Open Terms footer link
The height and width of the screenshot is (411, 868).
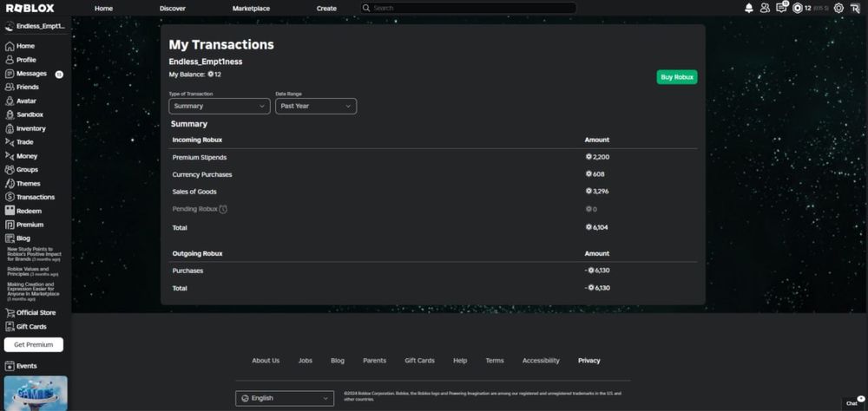tap(495, 361)
